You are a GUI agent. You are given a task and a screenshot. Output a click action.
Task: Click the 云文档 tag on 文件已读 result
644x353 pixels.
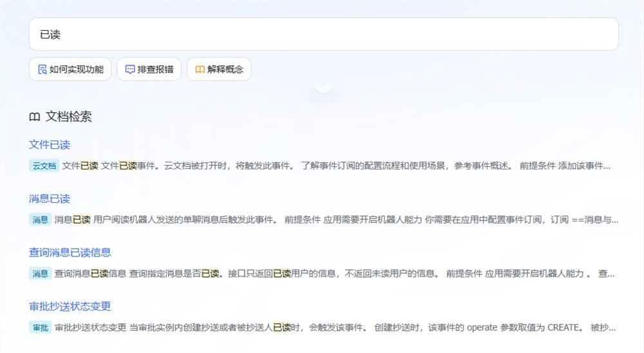click(x=44, y=166)
